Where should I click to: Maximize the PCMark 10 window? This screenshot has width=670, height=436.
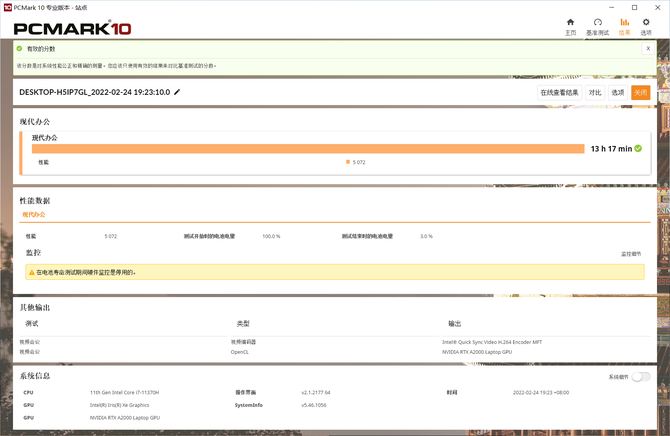[x=633, y=6]
